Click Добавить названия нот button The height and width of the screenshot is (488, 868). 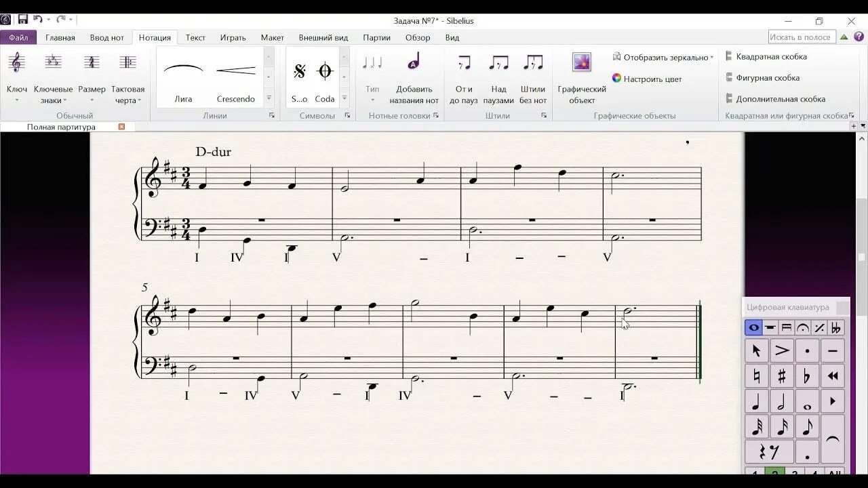[414, 77]
